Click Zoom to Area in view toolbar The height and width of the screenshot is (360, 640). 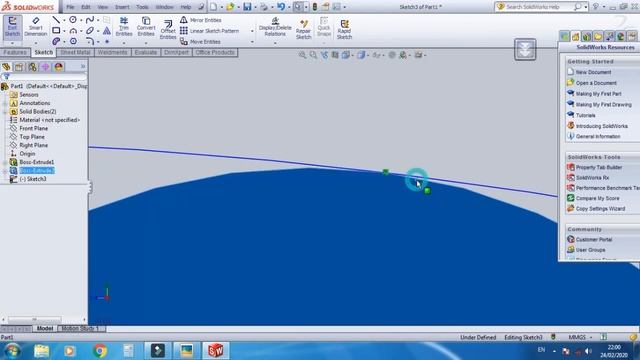(313, 55)
